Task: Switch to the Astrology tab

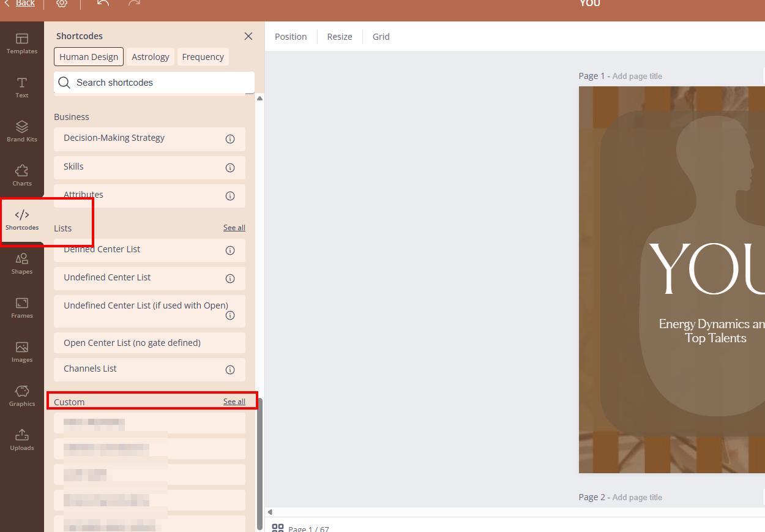Action: pos(151,57)
